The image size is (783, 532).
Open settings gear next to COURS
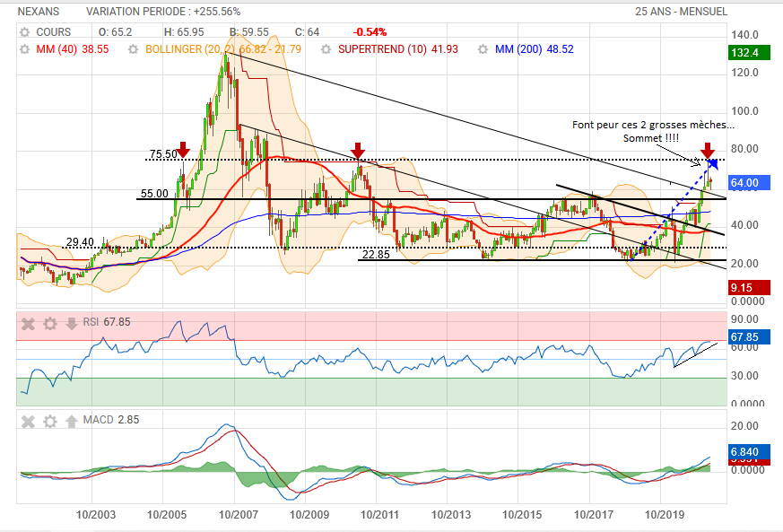point(24,32)
